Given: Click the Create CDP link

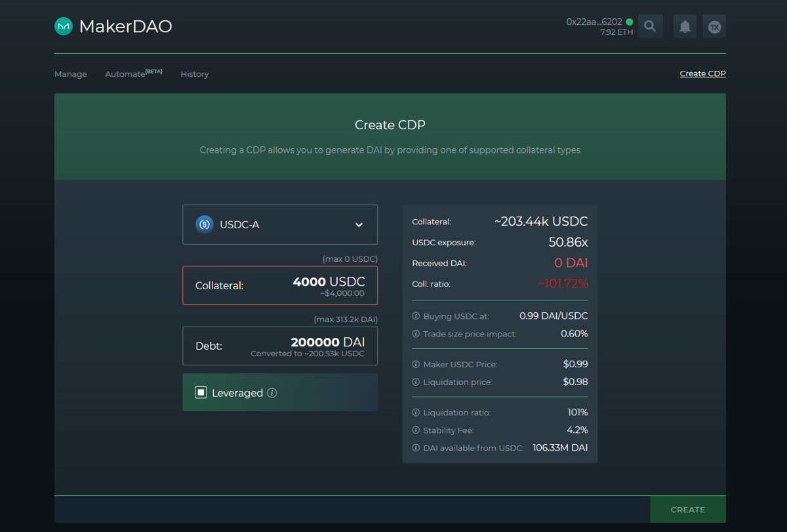Looking at the screenshot, I should (x=703, y=73).
